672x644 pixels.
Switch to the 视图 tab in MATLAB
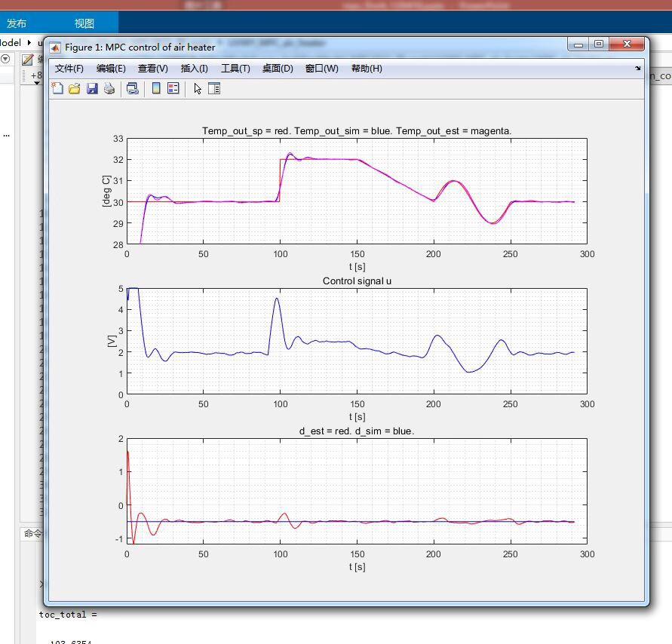tap(84, 23)
